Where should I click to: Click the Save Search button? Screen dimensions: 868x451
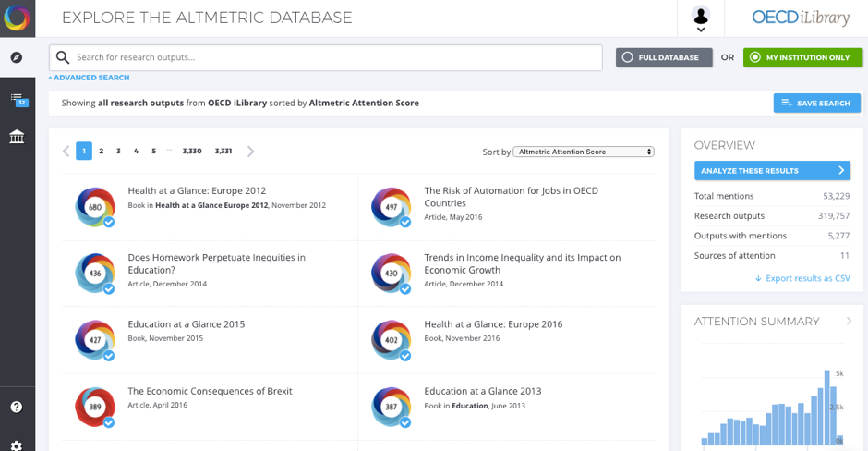[x=817, y=104]
